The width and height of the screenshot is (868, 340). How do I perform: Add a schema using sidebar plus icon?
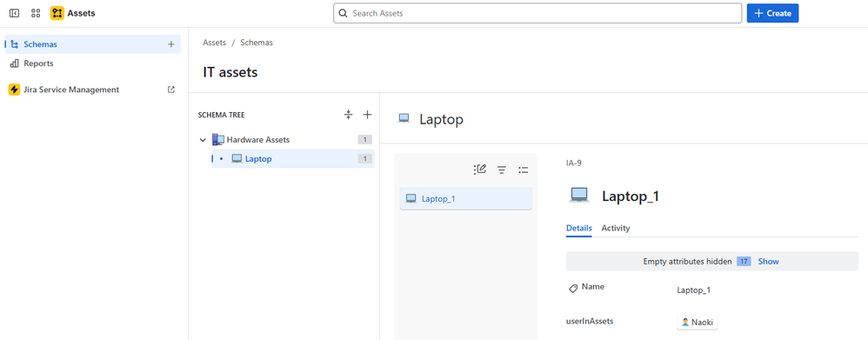[x=171, y=44]
